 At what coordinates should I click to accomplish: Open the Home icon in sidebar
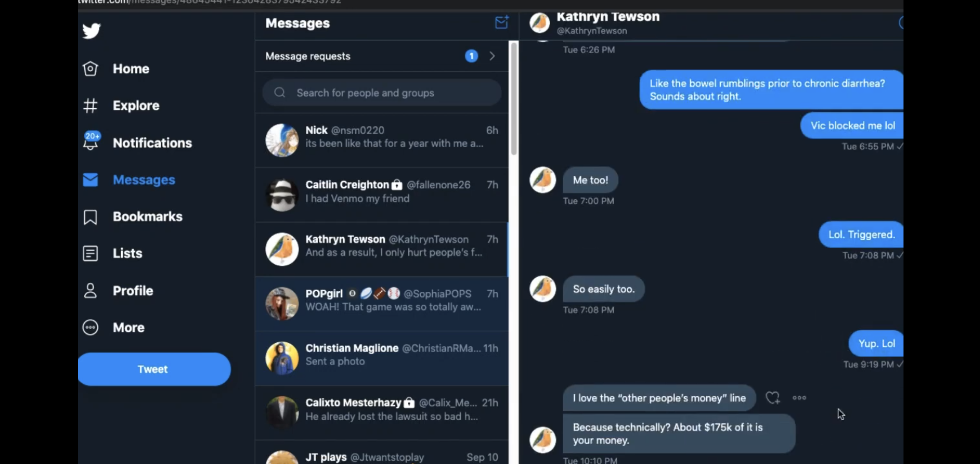click(x=90, y=69)
